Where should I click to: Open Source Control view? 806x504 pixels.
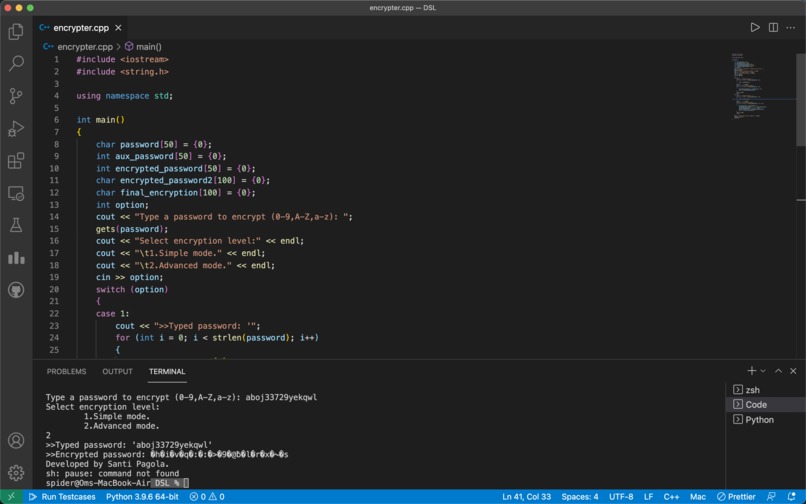tap(16, 96)
